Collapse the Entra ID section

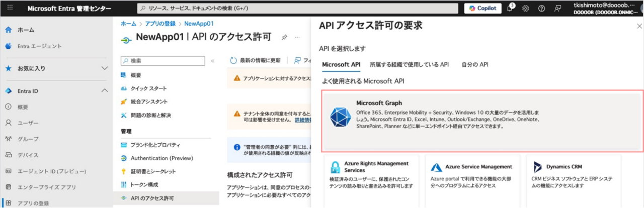(105, 91)
